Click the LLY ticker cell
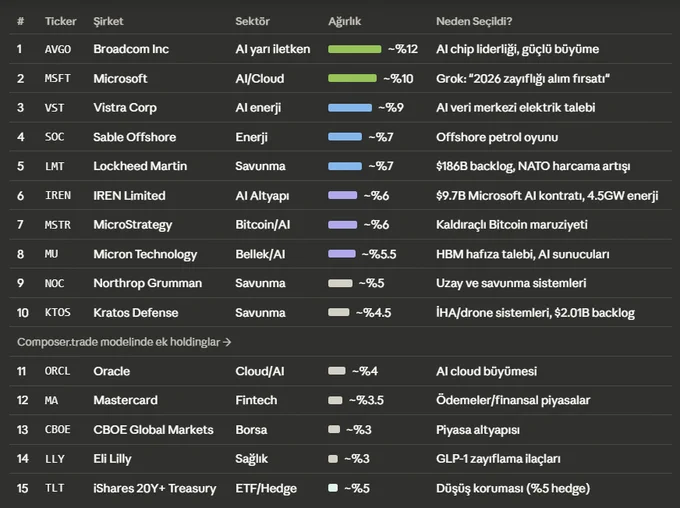The height and width of the screenshot is (508, 680). 54,459
